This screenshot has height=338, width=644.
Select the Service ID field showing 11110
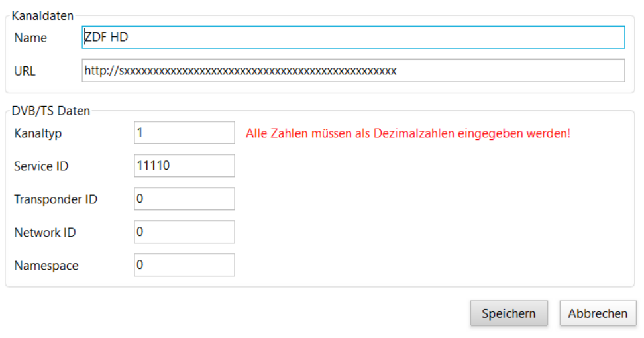coord(184,166)
